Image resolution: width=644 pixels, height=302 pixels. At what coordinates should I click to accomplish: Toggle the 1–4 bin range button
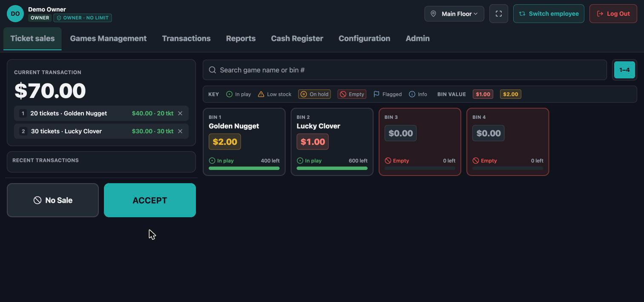pos(624,70)
